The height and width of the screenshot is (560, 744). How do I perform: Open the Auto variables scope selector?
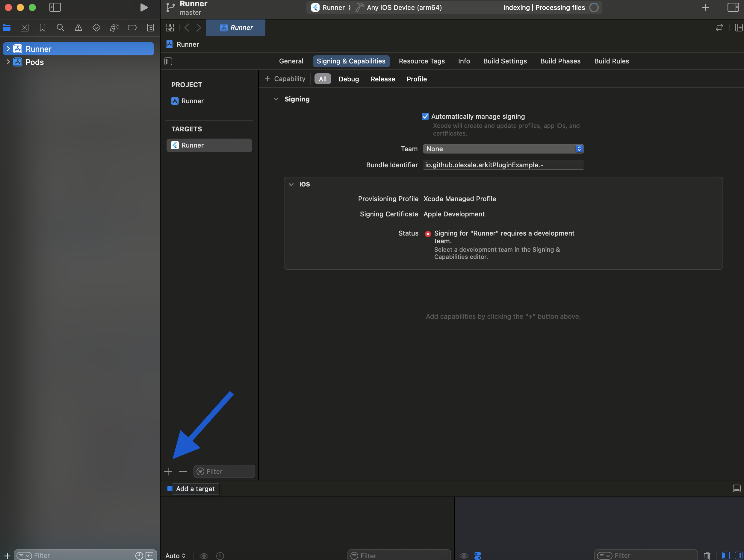[x=175, y=556]
